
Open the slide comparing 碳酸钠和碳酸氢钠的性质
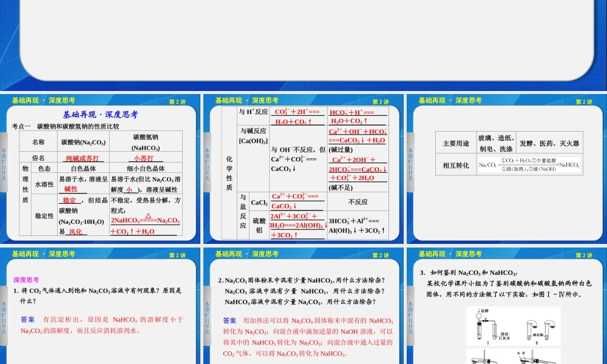pyautogui.click(x=100, y=169)
